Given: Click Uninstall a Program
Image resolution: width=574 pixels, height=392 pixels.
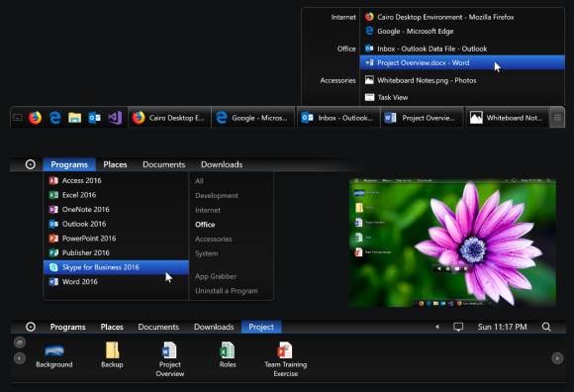Looking at the screenshot, I should pos(227,291).
